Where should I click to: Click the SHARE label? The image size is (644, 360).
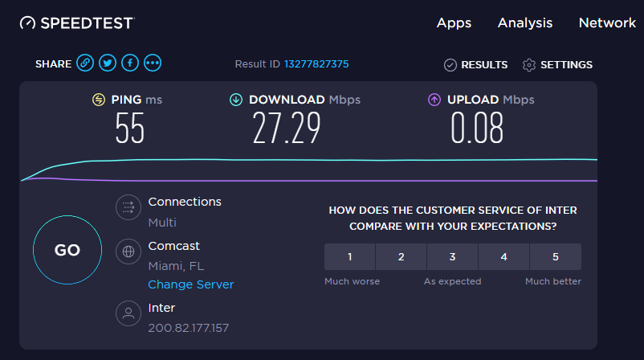pos(53,64)
